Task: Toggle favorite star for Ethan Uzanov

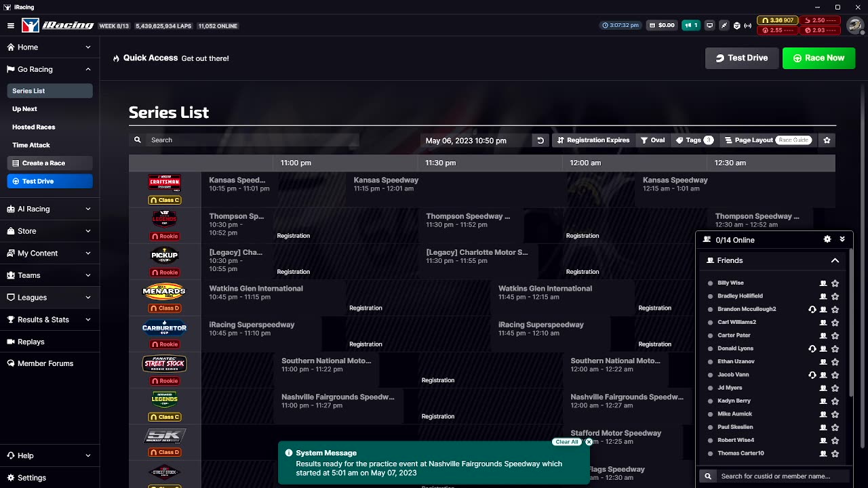Action: (x=835, y=362)
